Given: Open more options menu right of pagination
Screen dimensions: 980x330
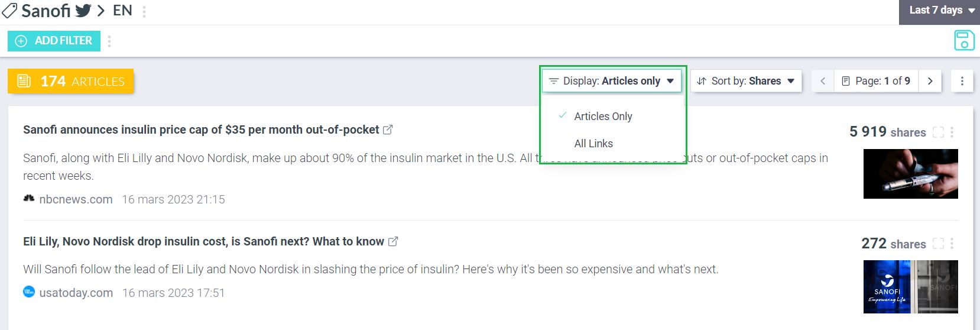Looking at the screenshot, I should (x=962, y=81).
